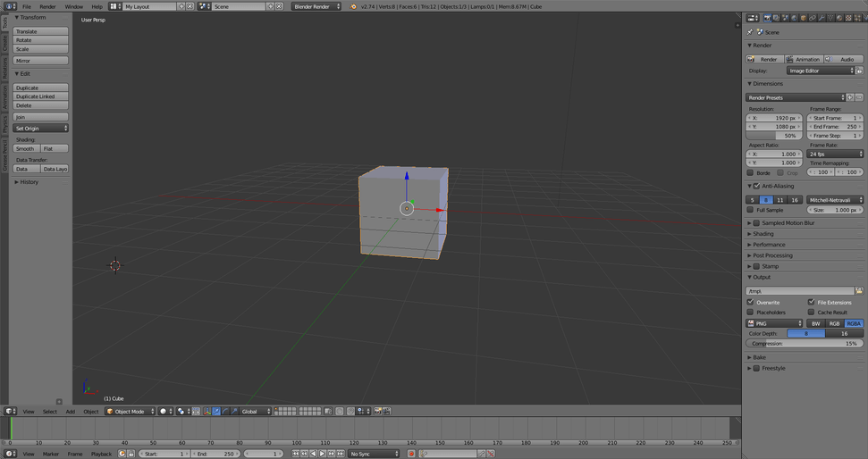
Task: Click the End frame field in timeline
Action: [x=215, y=454]
